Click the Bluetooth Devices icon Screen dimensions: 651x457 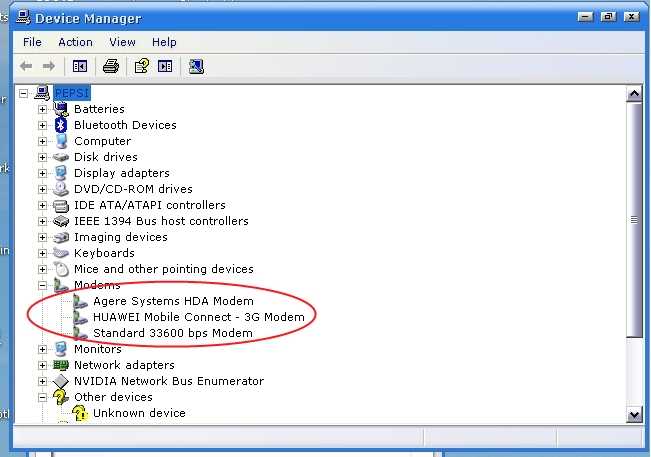click(x=61, y=125)
